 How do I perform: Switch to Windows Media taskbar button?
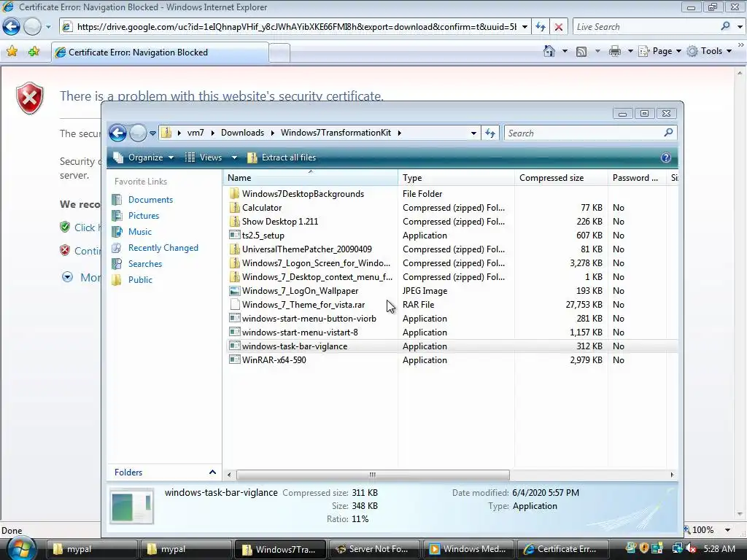468,549
